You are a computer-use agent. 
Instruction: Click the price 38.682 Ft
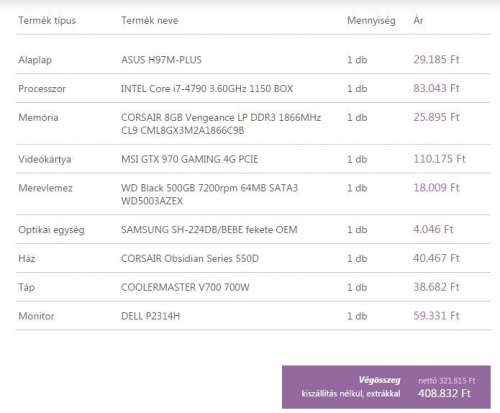click(x=436, y=287)
